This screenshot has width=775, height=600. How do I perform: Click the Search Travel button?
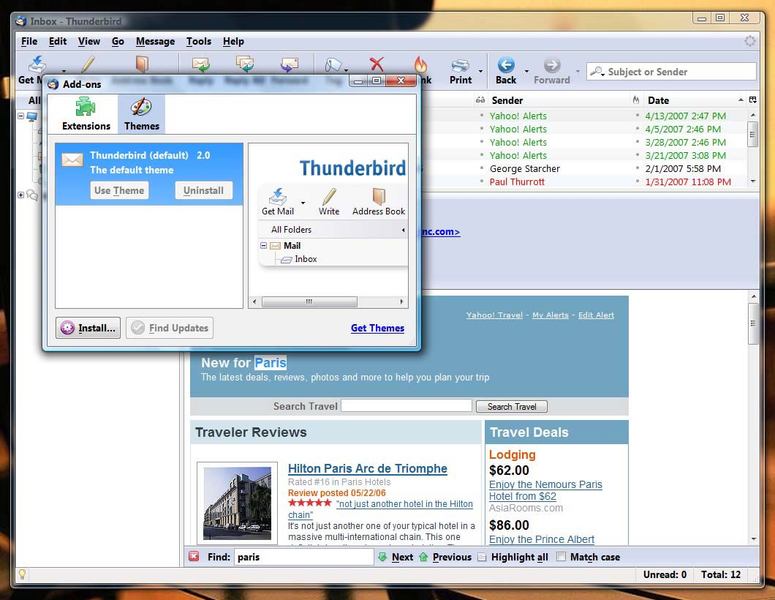point(512,406)
